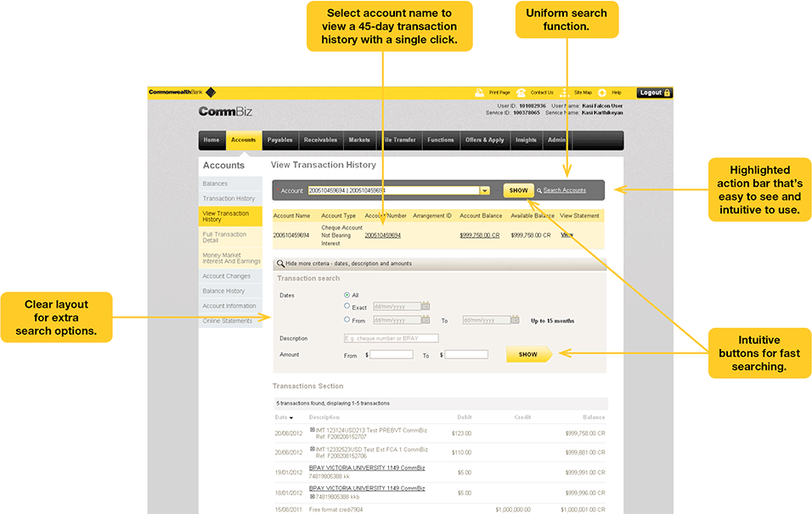Click the Commonwealth Bank diamond logo

pyautogui.click(x=211, y=93)
